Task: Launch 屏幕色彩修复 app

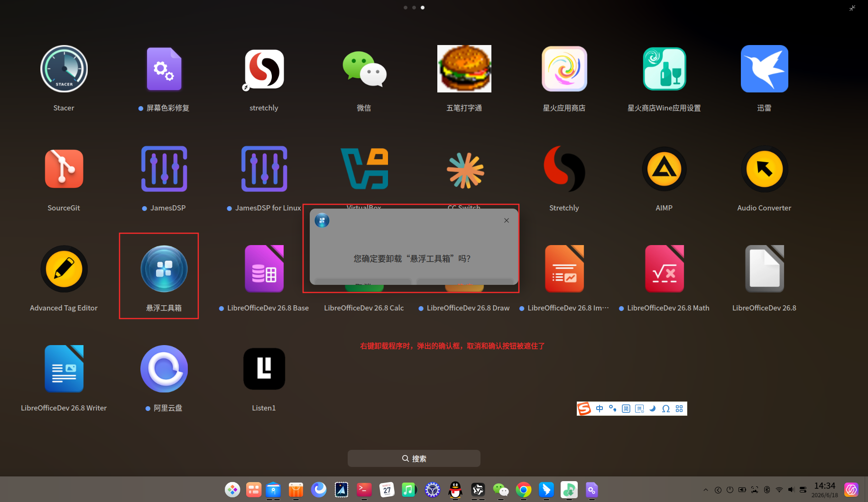Action: (164, 69)
